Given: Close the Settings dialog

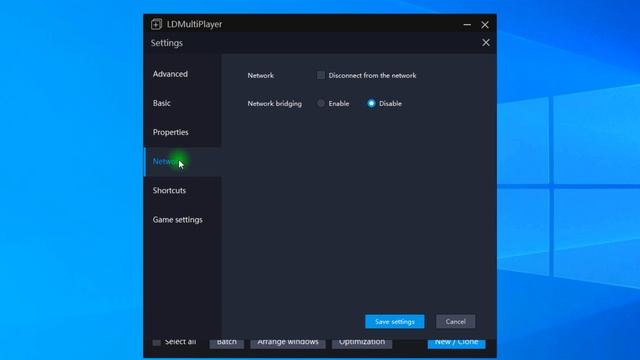Looking at the screenshot, I should [486, 42].
